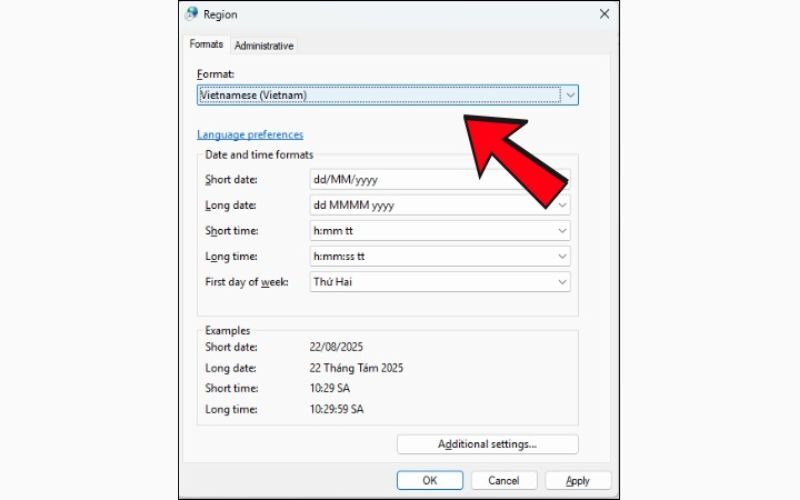Open the Administrative tab
The image size is (800, 500).
coord(264,46)
